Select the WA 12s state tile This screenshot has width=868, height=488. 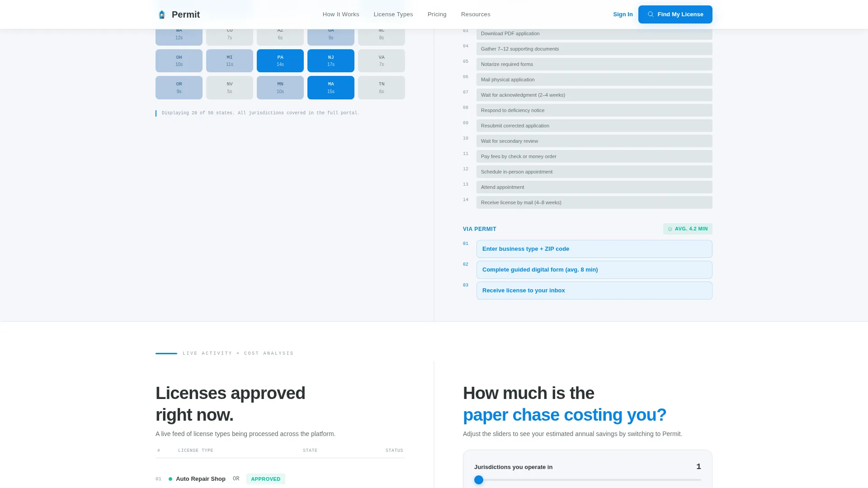[179, 37]
